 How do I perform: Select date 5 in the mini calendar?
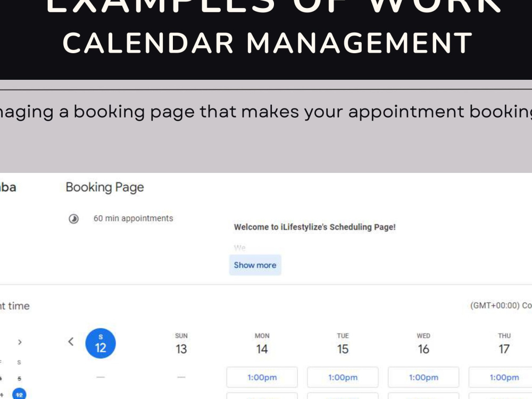pos(19,378)
